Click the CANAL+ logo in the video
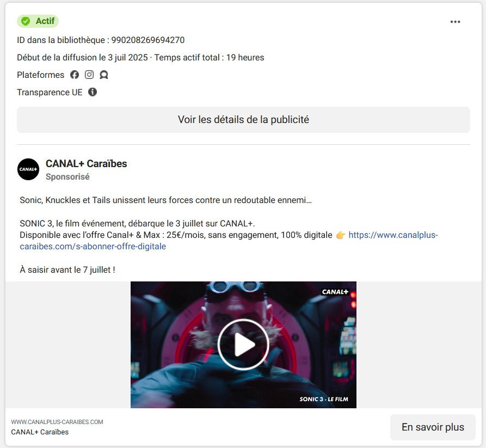 335,292
